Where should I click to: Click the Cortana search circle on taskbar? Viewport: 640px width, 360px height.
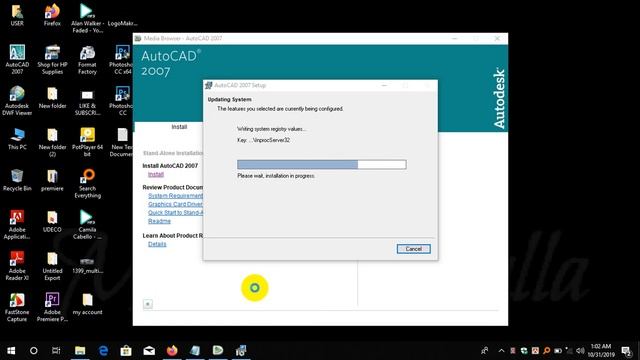pyautogui.click(x=33, y=351)
